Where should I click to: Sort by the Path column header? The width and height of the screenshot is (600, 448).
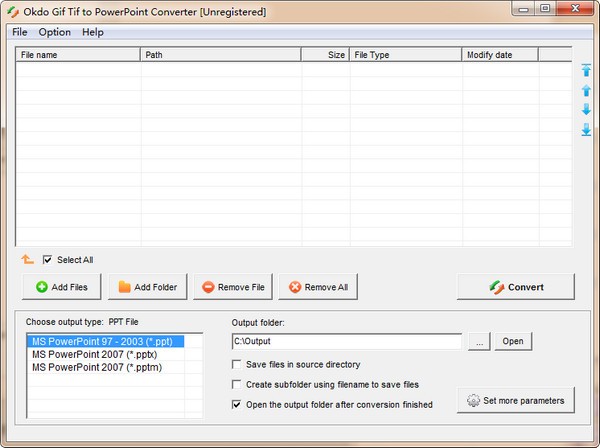221,55
